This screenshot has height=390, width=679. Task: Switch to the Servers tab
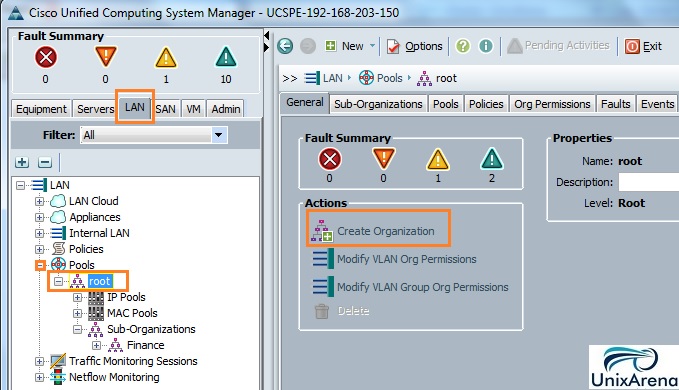pos(95,109)
